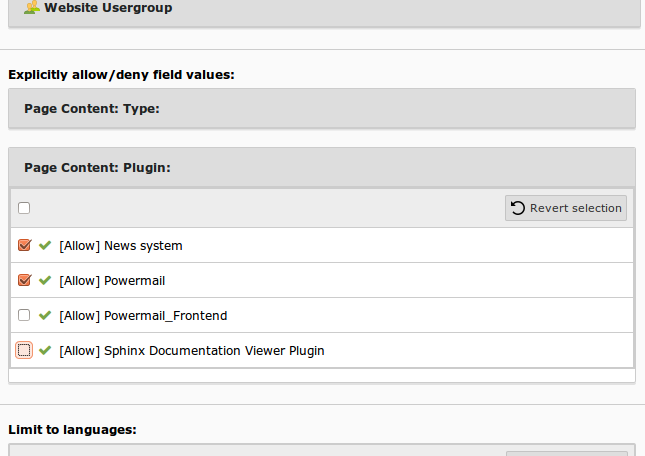Click green checkmark icon on the Powermail row

[45, 280]
